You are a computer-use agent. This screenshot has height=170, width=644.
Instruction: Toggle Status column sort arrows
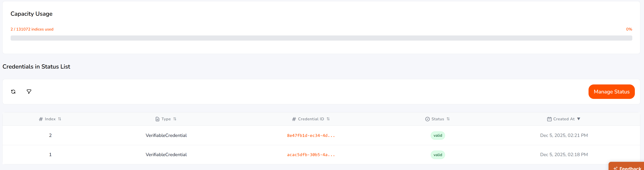pos(448,119)
